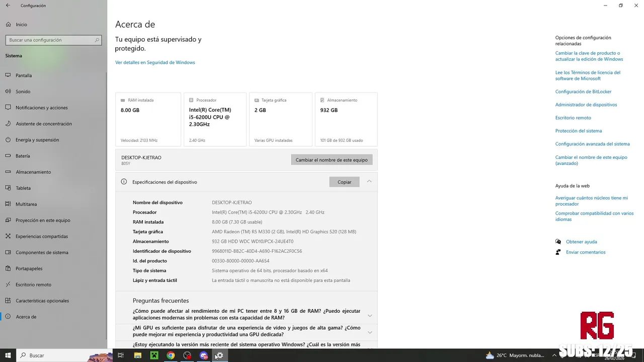
Task: Open Comprobar compatibilidad con varios idiomas link
Action: (594, 216)
